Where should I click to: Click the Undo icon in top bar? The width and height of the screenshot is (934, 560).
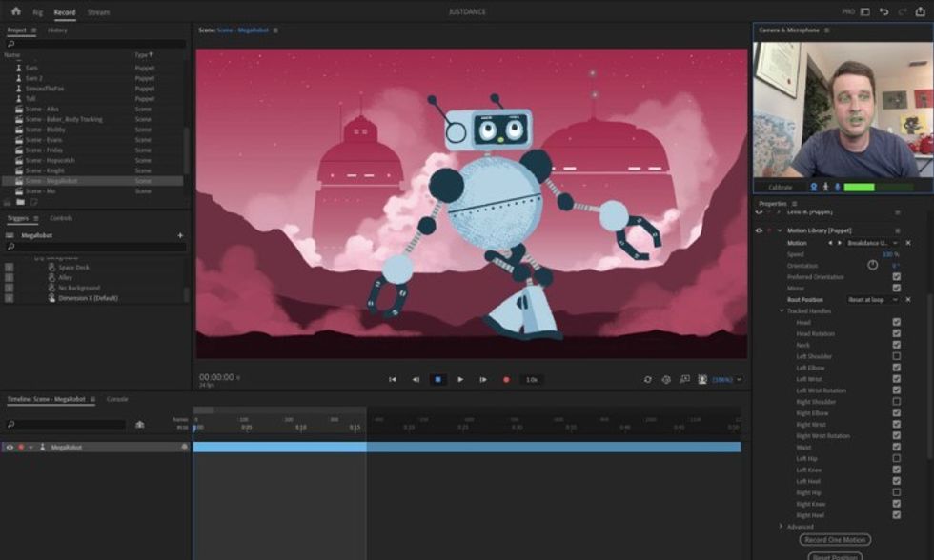pos(884,11)
